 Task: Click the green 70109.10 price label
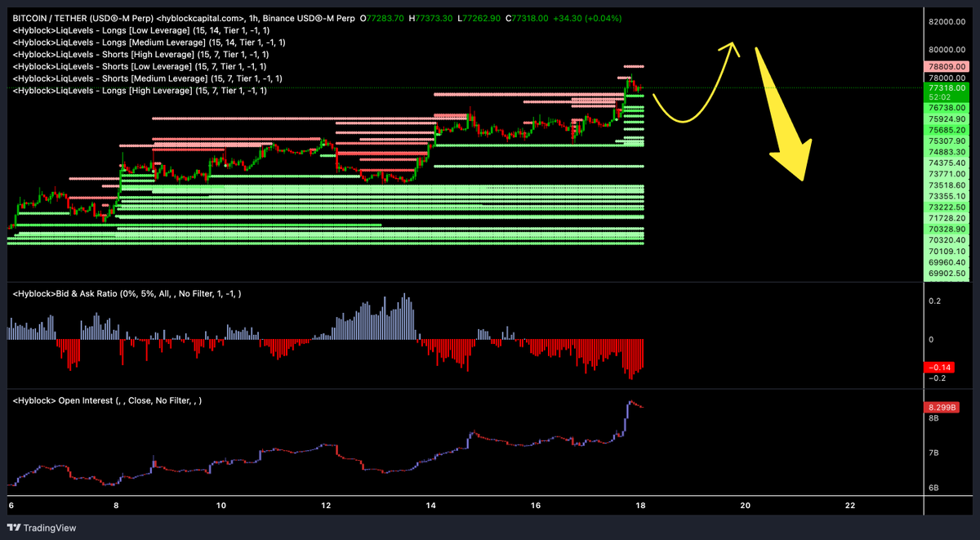click(x=947, y=252)
